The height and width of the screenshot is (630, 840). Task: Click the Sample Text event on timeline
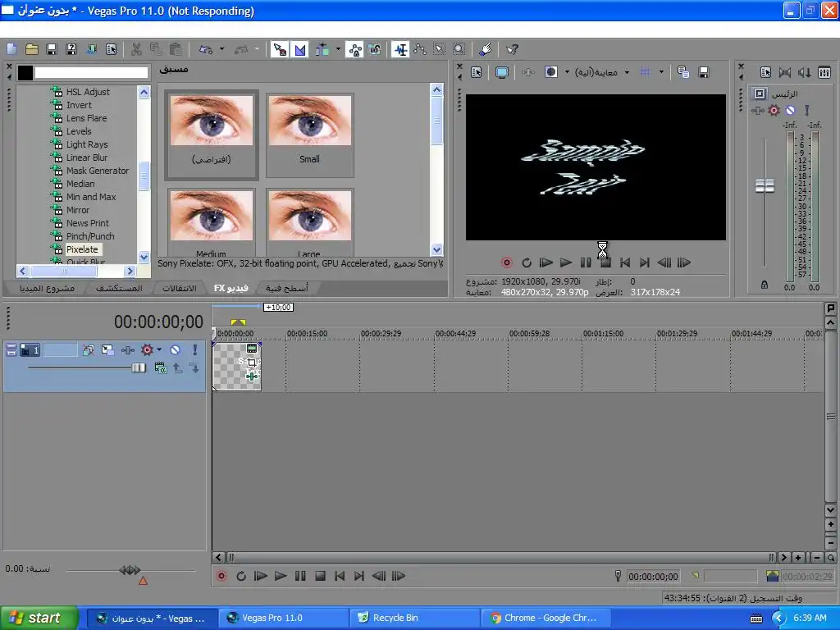click(x=237, y=367)
